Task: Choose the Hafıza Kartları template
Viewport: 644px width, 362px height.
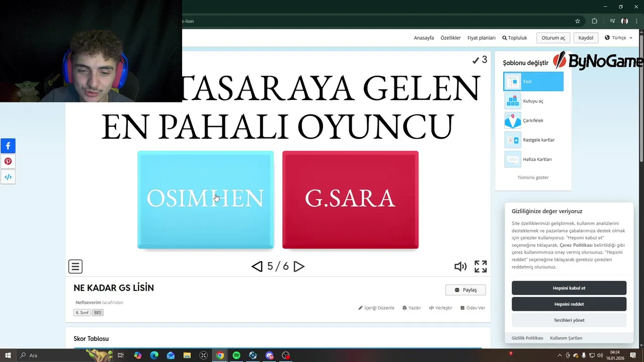Action: (533, 159)
